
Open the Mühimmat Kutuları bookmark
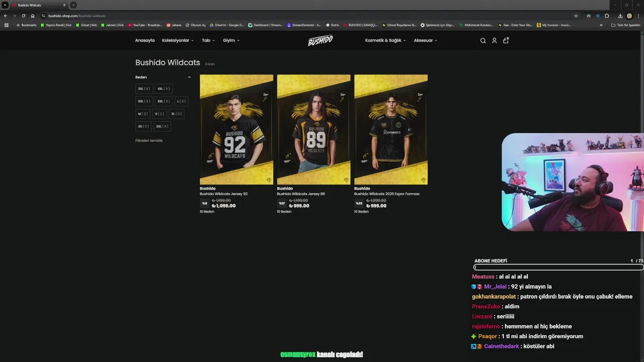coord(476,25)
